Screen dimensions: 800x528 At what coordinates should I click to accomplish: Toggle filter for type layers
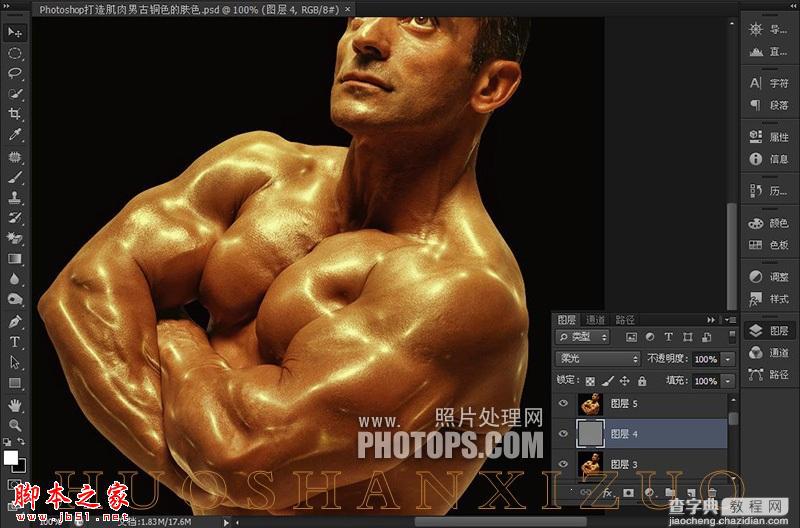click(x=668, y=337)
